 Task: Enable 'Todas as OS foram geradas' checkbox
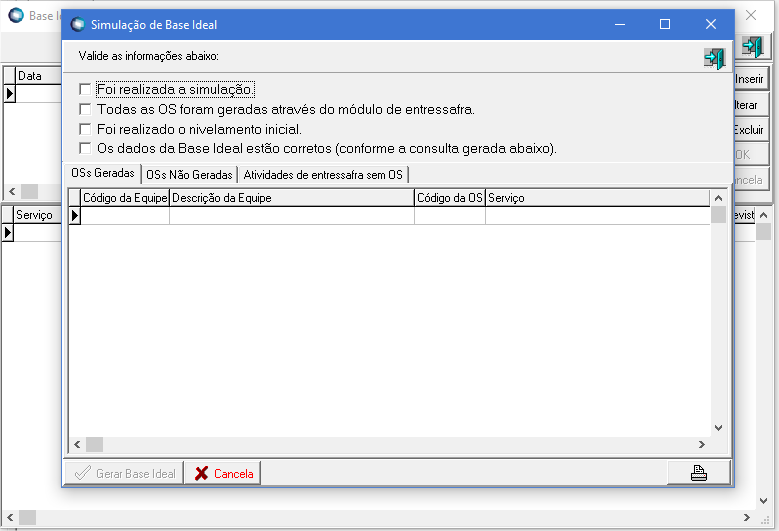pos(86,109)
